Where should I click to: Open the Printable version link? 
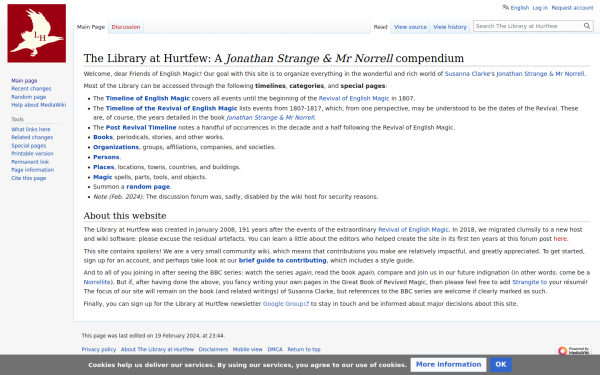tap(32, 154)
